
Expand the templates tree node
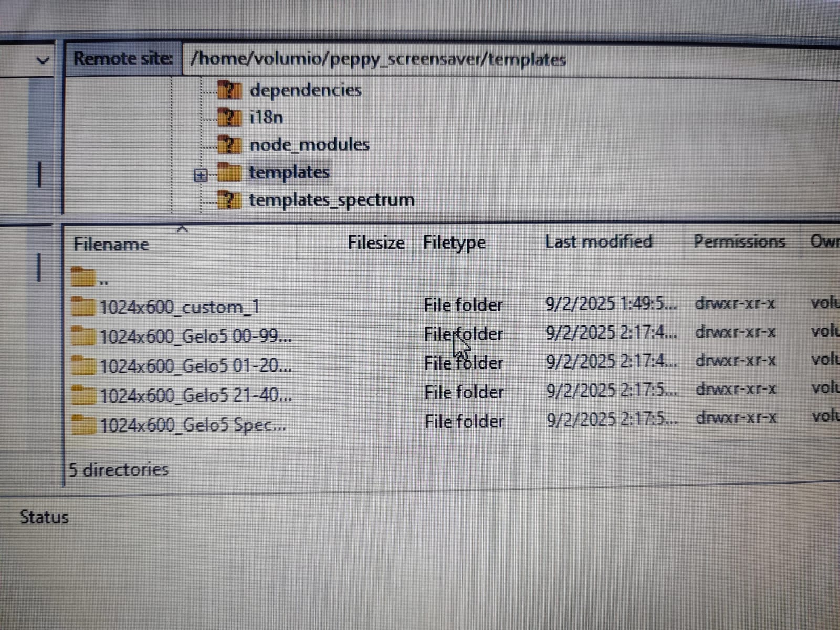click(201, 175)
